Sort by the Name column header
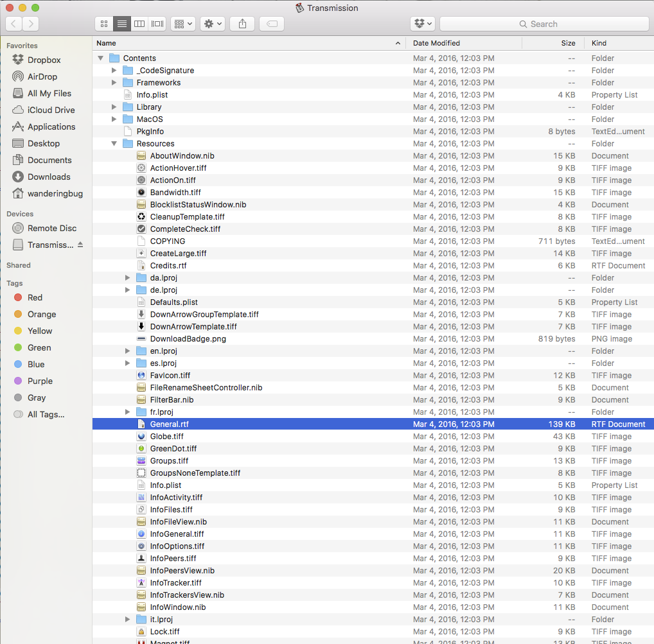 point(249,43)
